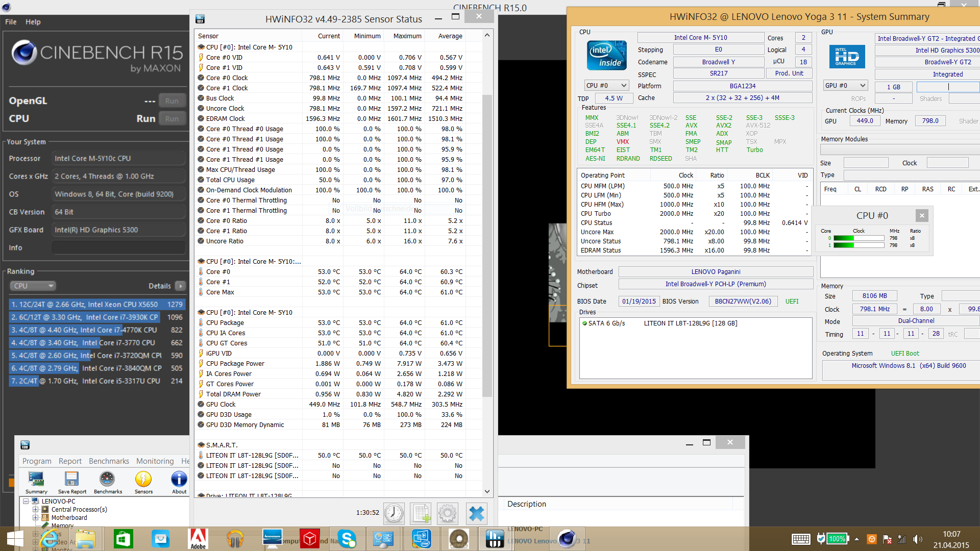Click the sensor settings gear icon
This screenshot has width=980, height=551.
point(448,513)
